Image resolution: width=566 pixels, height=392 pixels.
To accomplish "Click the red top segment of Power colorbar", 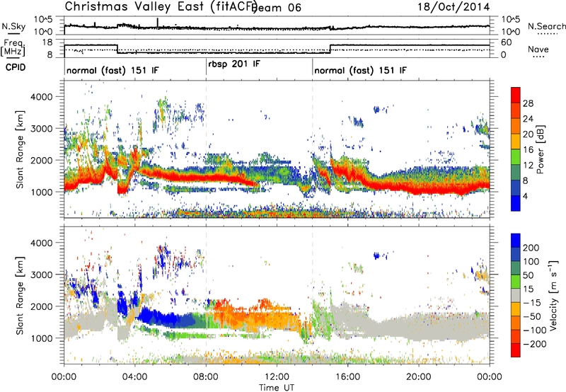I will [516, 95].
